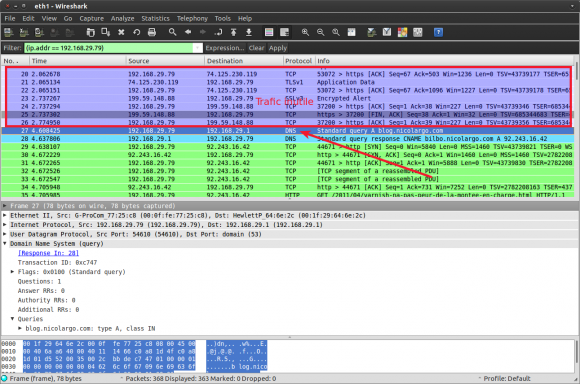Click the Filter label button
Screen dimensions: 580x384
point(12,48)
